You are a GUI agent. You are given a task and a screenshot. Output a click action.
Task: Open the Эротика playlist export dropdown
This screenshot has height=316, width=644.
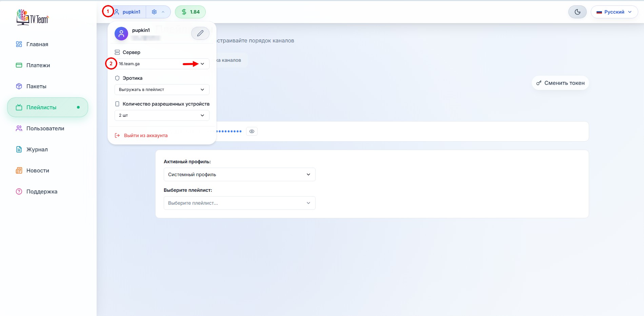(x=162, y=90)
